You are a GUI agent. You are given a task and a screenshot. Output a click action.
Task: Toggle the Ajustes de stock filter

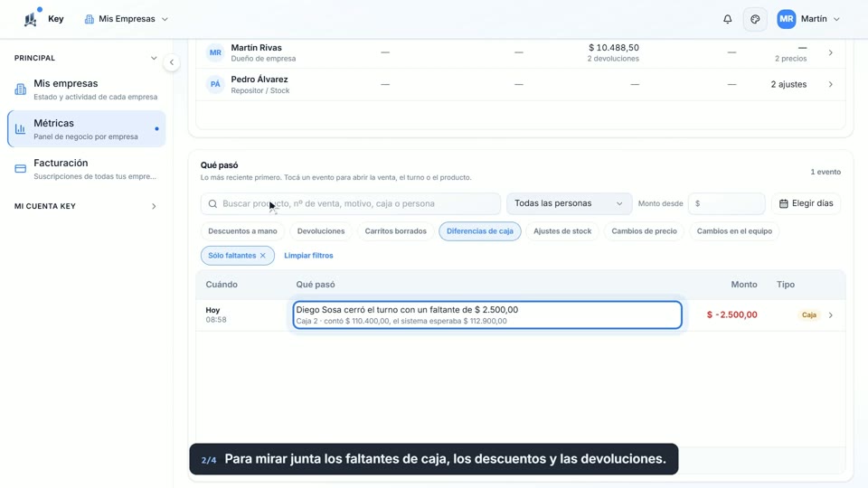[x=562, y=231]
